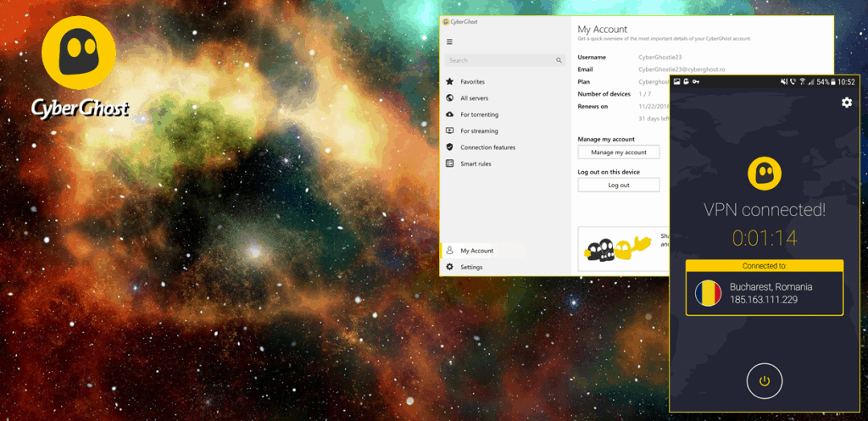Viewport: 868px width, 421px height.
Task: Click the shield icon beside Connection features
Action: coord(449,147)
